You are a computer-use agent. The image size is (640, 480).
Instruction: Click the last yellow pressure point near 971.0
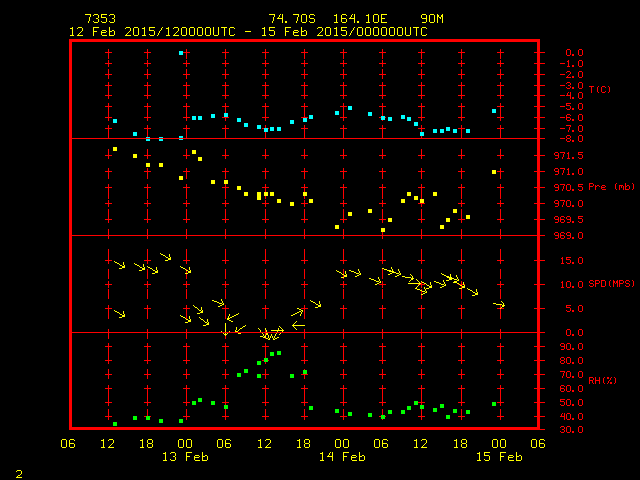[494, 172]
